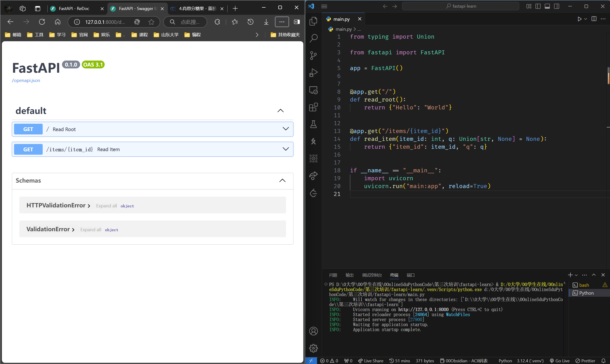Switch to the 问题 panel tab
This screenshot has height=364, width=610.
click(x=333, y=275)
